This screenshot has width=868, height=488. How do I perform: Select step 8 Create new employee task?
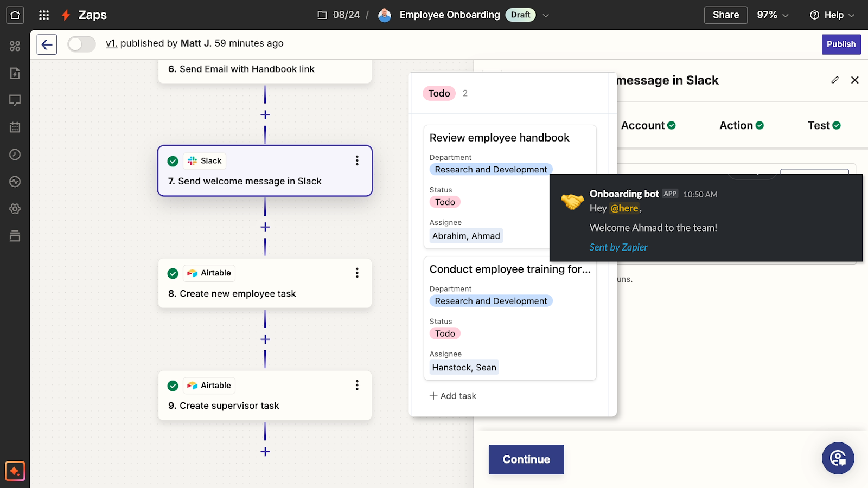tap(265, 284)
